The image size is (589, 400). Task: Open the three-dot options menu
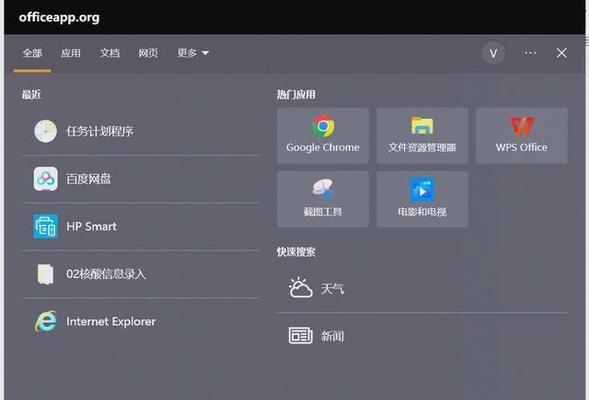530,53
